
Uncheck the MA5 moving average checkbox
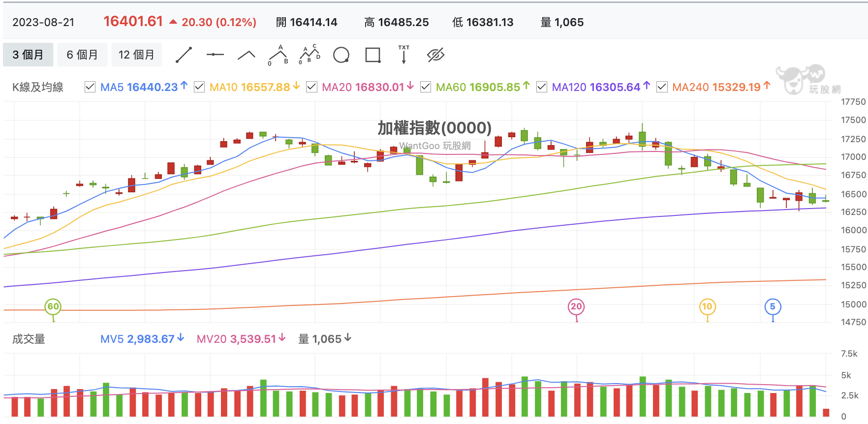click(x=90, y=87)
